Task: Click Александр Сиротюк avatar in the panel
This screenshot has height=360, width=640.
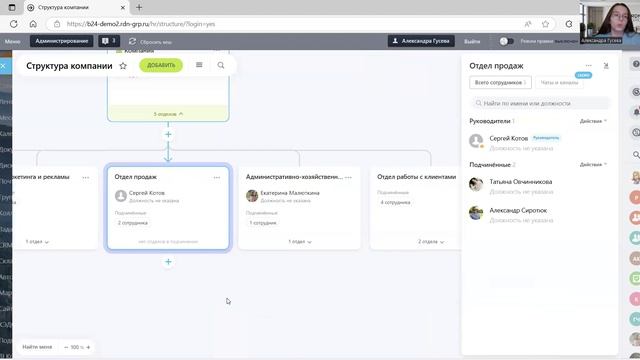Action: click(x=476, y=213)
